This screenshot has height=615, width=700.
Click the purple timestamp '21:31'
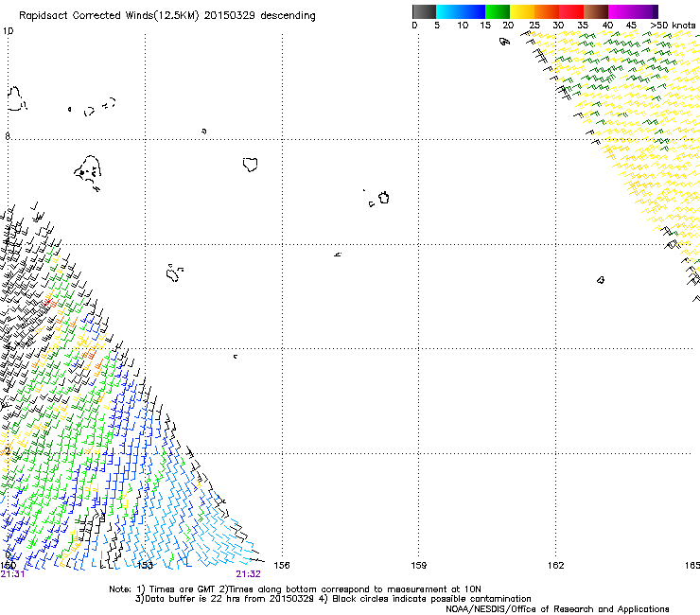click(12, 574)
